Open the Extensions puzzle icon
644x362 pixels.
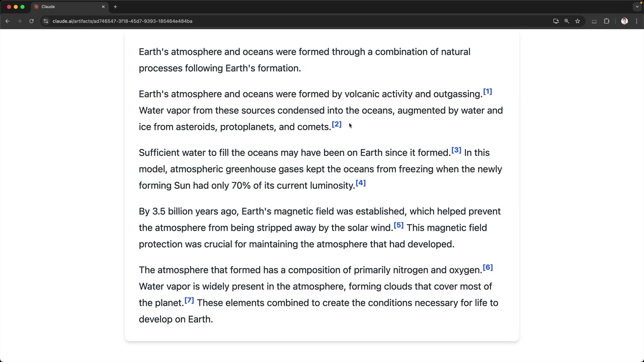tap(606, 21)
